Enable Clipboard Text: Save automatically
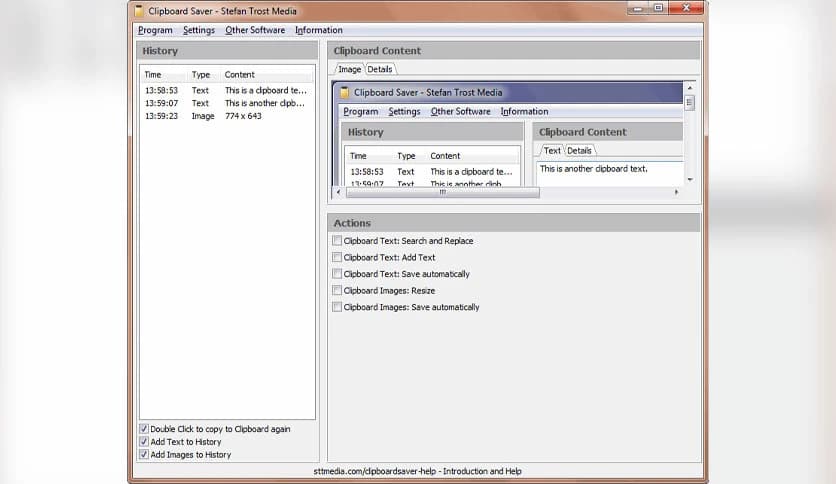836x484 pixels. tap(337, 273)
